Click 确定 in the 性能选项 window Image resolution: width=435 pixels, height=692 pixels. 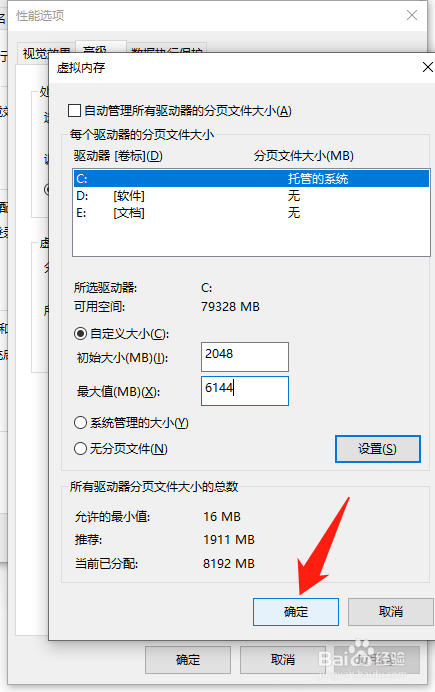(188, 660)
